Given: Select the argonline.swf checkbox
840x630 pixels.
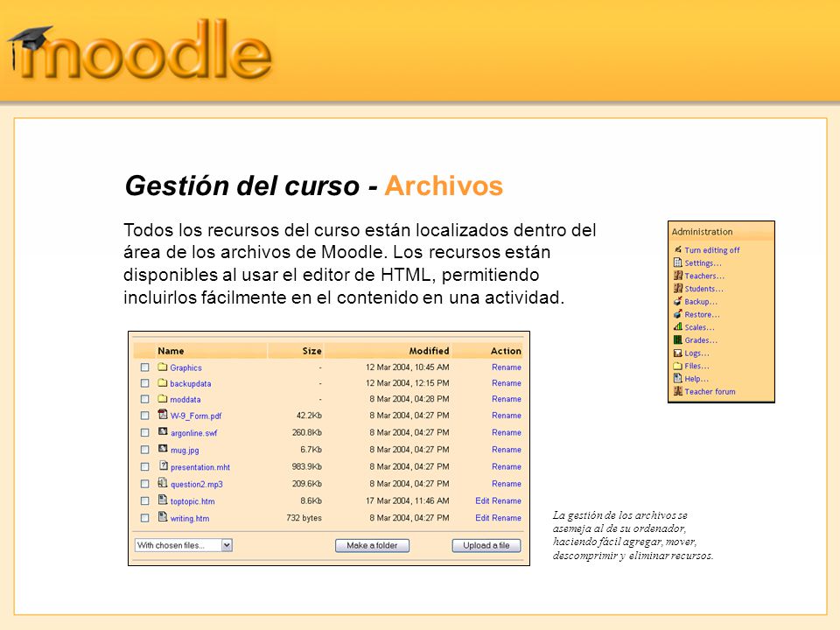Looking at the screenshot, I should [x=144, y=432].
